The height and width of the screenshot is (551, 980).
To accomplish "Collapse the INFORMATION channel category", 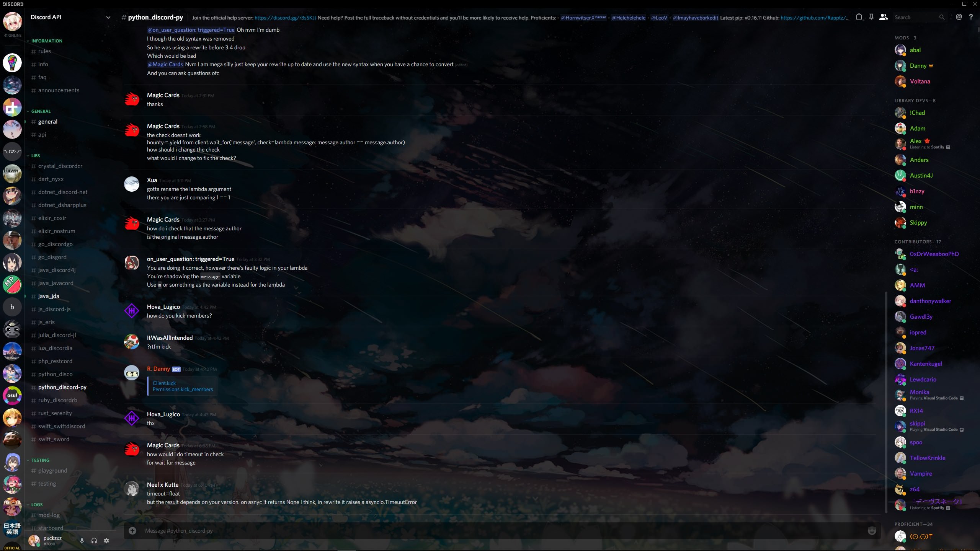I will click(46, 41).
